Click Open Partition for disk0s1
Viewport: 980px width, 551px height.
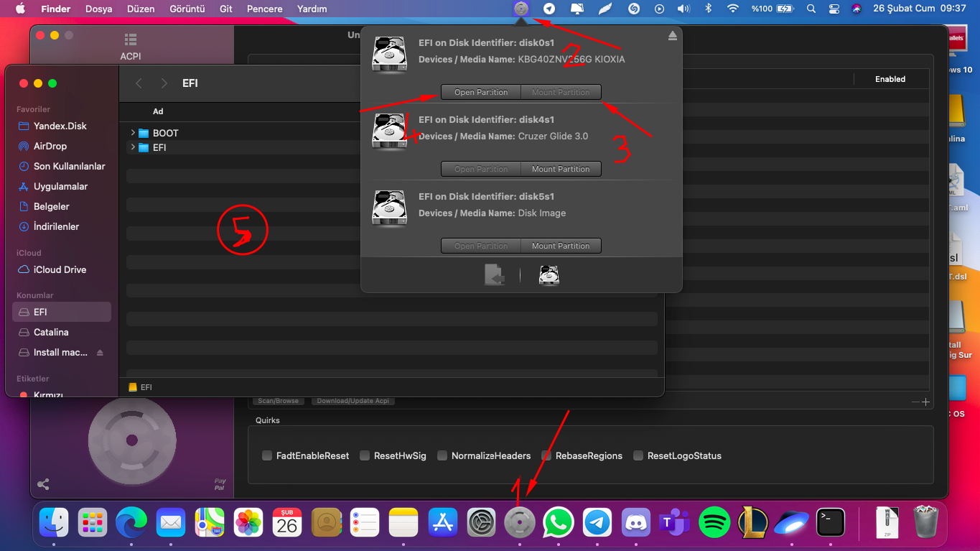(480, 92)
